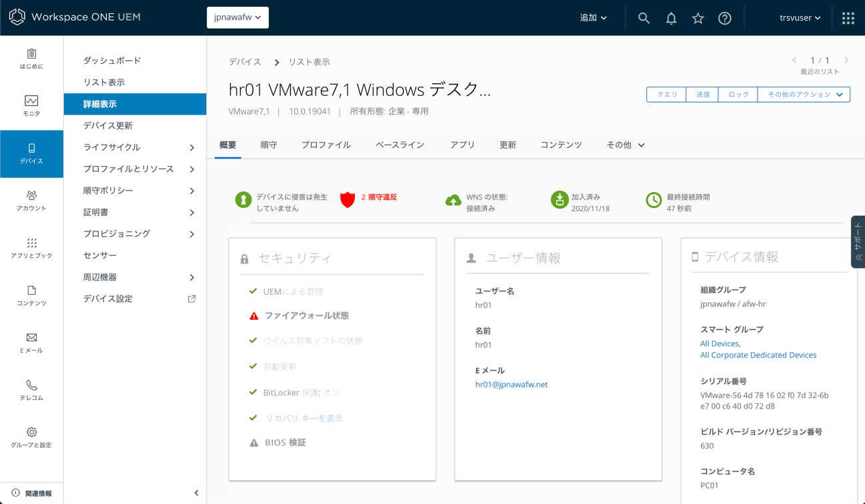This screenshot has height=504, width=865.
Task: Click the クエリ button
Action: (667, 95)
